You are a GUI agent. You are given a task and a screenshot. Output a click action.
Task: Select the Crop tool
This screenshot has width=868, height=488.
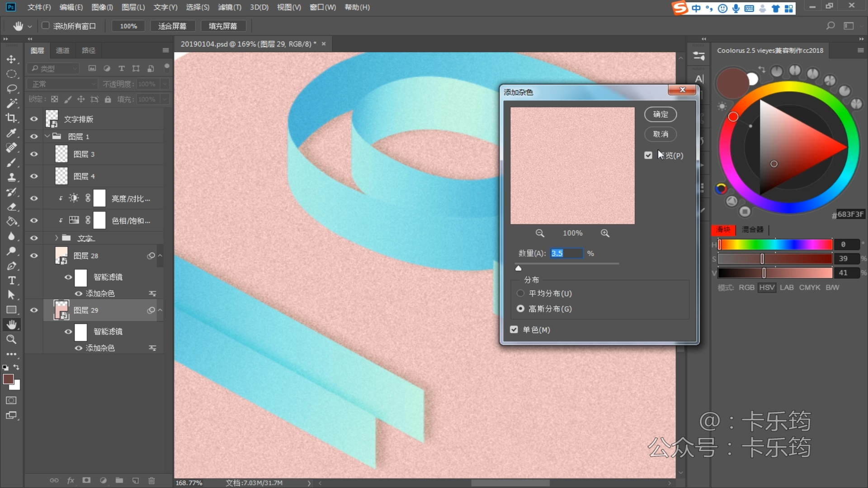[11, 118]
